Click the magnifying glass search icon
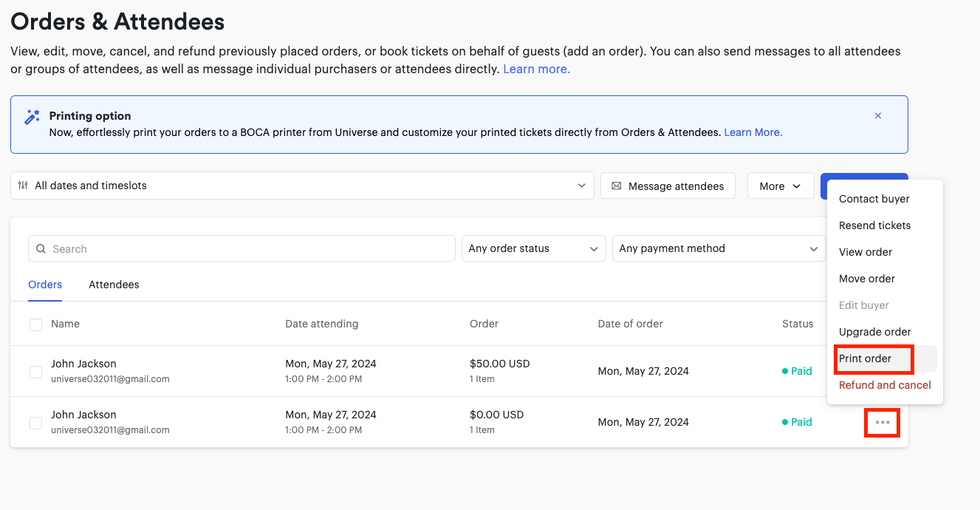 coord(41,249)
